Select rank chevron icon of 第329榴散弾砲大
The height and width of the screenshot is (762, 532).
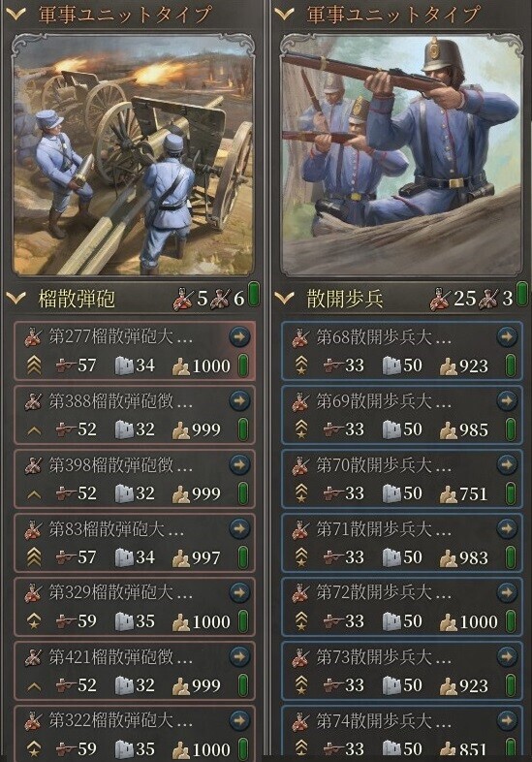point(34,620)
